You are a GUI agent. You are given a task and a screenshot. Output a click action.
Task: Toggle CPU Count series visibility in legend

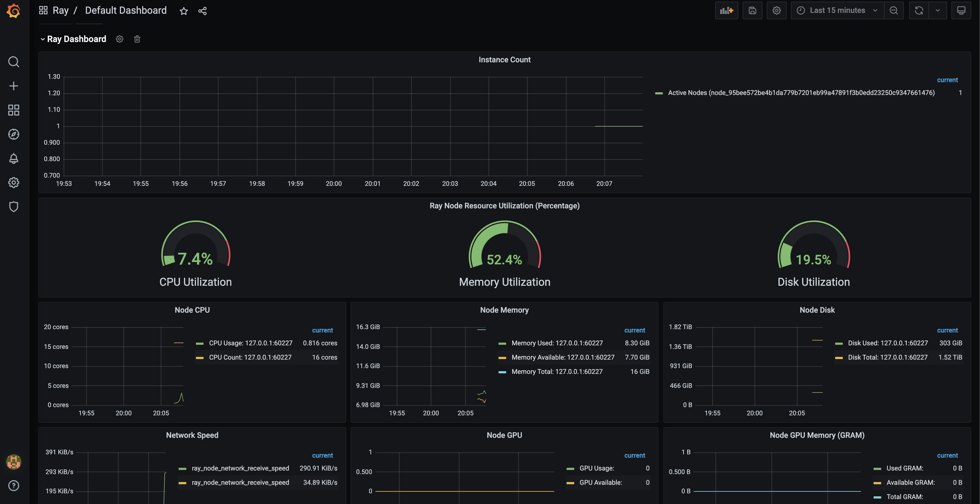250,357
